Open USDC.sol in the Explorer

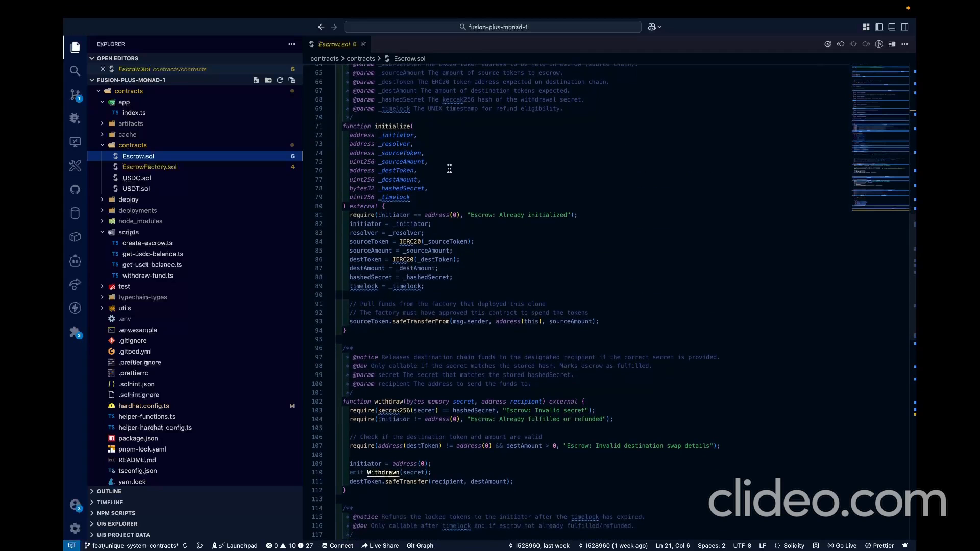[x=136, y=178]
